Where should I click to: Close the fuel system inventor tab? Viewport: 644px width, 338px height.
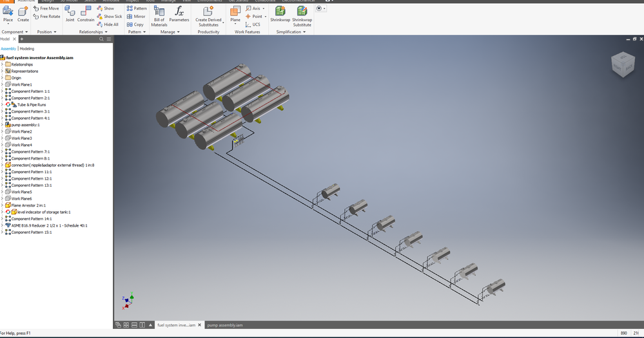(x=200, y=325)
